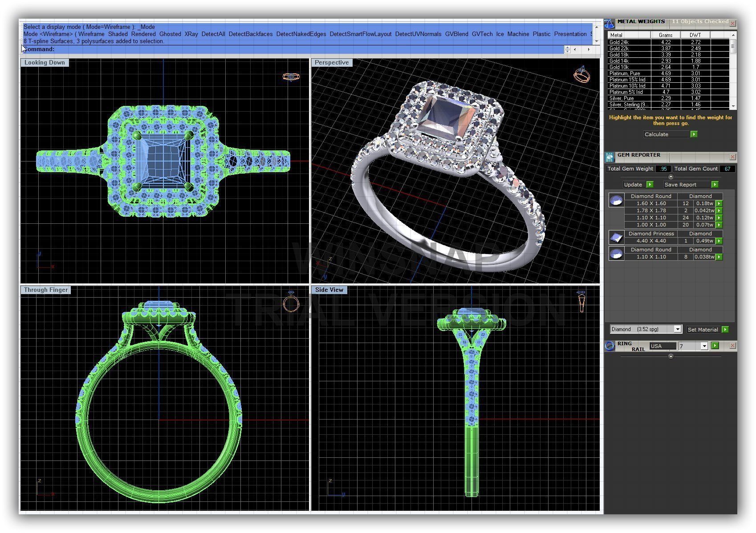Click the Gem Reporter panel icon
756x533 pixels.
tap(609, 157)
